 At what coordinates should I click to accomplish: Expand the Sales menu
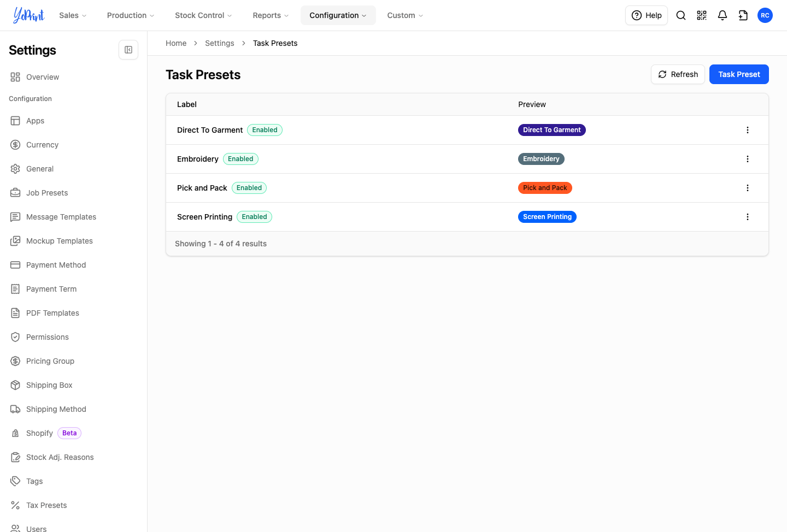click(x=73, y=15)
